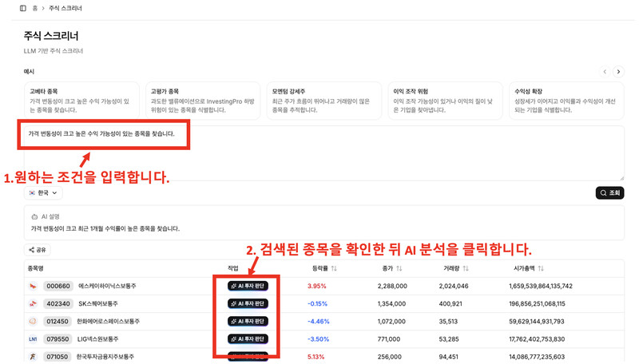The height and width of the screenshot is (364, 639).
Task: Click the 한화에어로스페이스보통주 stock name
Action: pyautogui.click(x=109, y=321)
